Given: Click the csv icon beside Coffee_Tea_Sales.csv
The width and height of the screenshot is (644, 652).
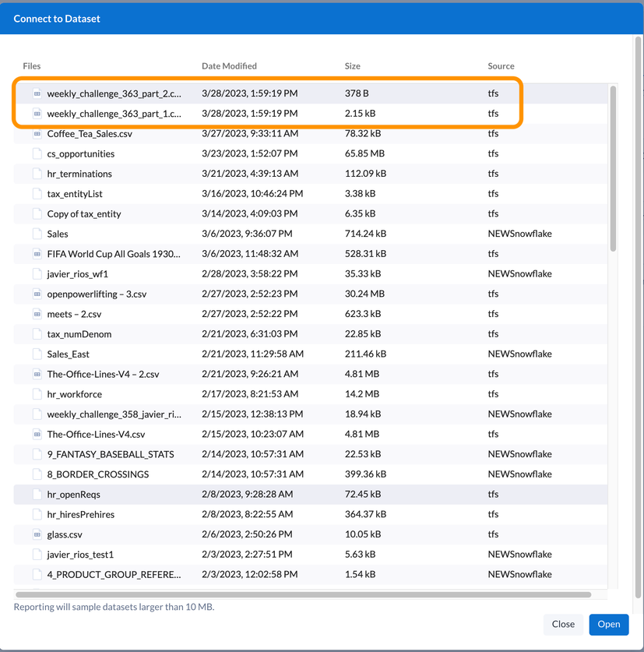Looking at the screenshot, I should pyautogui.click(x=37, y=133).
